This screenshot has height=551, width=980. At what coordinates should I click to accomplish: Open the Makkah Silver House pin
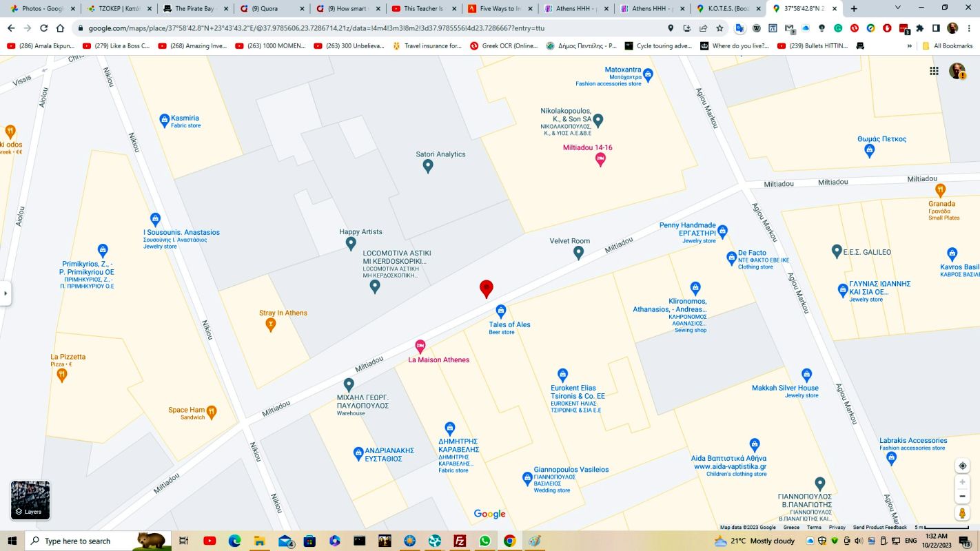click(x=807, y=375)
